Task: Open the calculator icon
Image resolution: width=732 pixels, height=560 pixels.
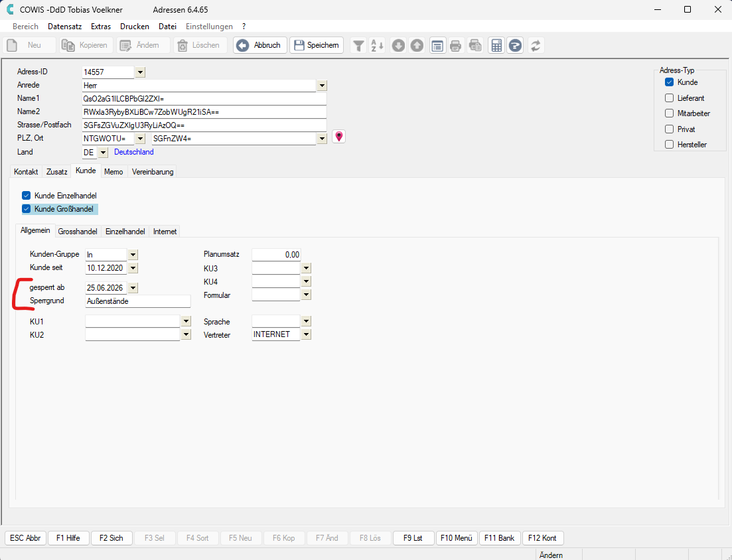Action: coord(496,46)
